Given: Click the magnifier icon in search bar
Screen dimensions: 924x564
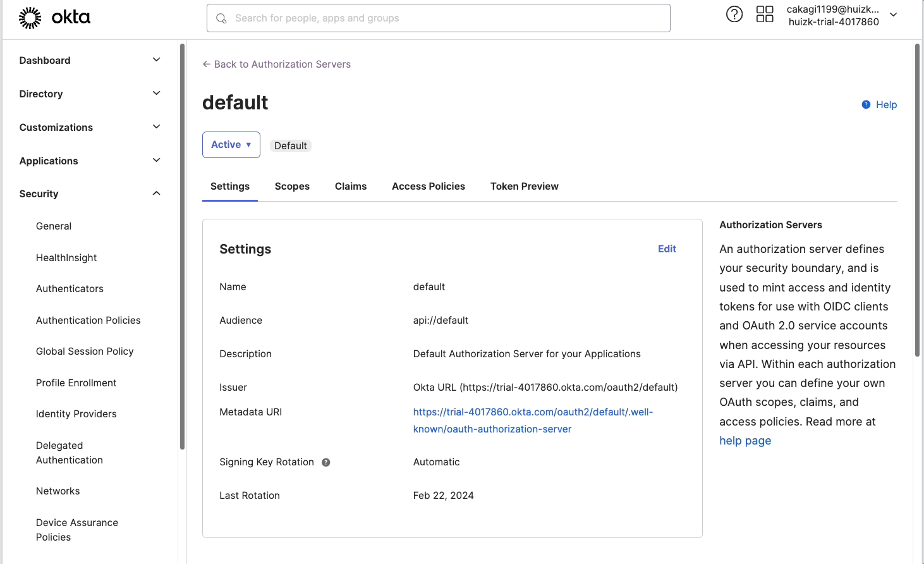Looking at the screenshot, I should click(221, 18).
